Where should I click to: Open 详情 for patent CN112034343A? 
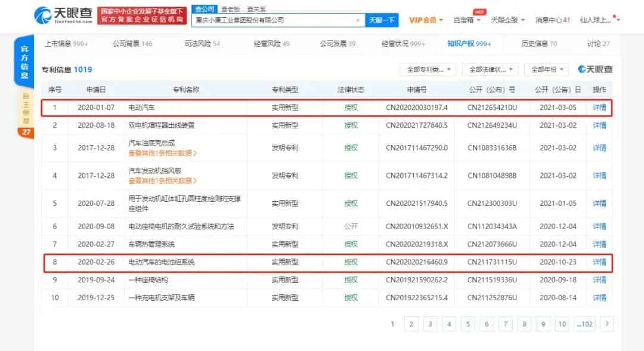coord(599,226)
